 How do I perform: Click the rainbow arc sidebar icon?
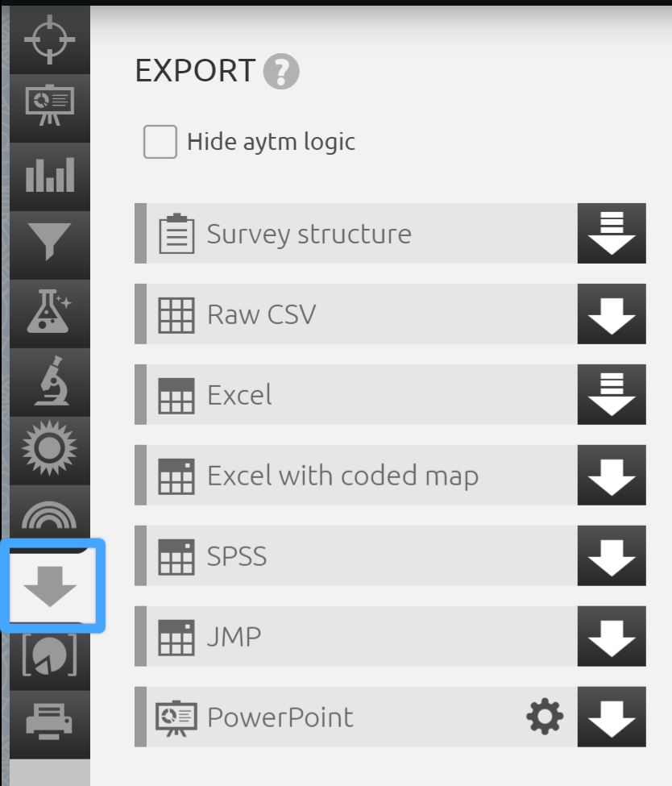click(49, 514)
